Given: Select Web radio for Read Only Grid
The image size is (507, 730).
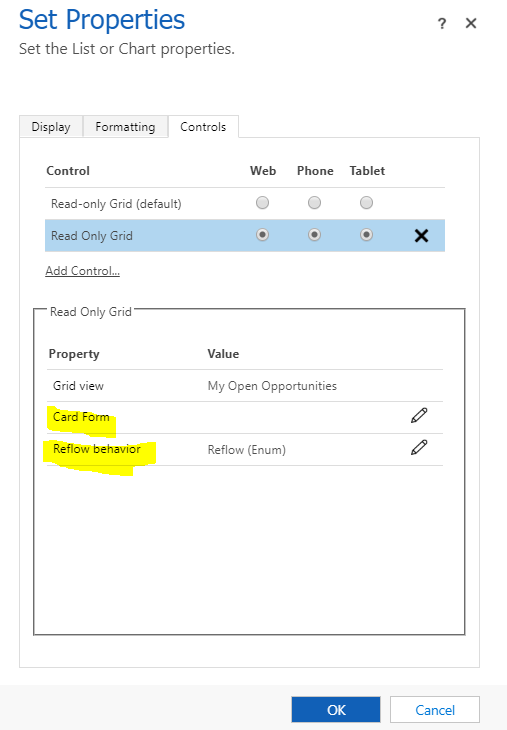Looking at the screenshot, I should 263,235.
